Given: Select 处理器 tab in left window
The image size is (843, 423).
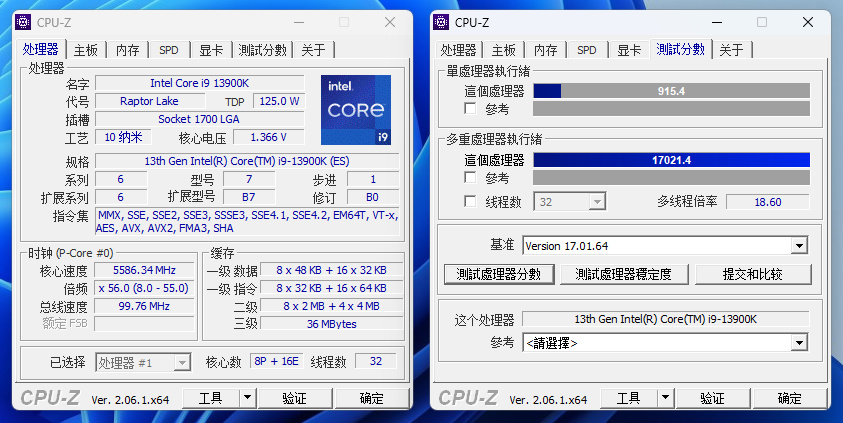Looking at the screenshot, I should click(x=40, y=49).
